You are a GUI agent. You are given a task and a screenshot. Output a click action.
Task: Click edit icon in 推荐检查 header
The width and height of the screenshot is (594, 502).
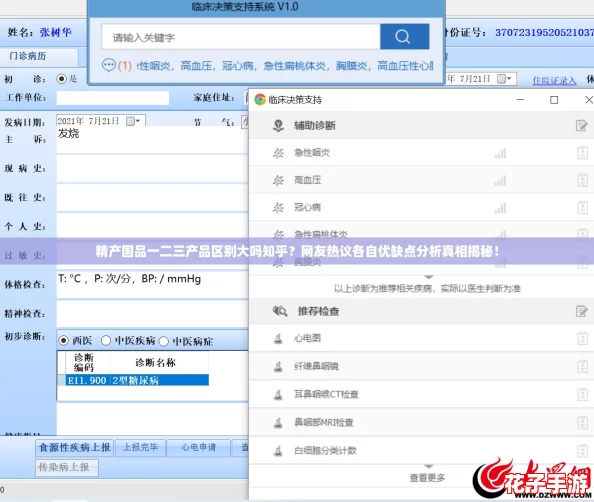pyautogui.click(x=581, y=311)
